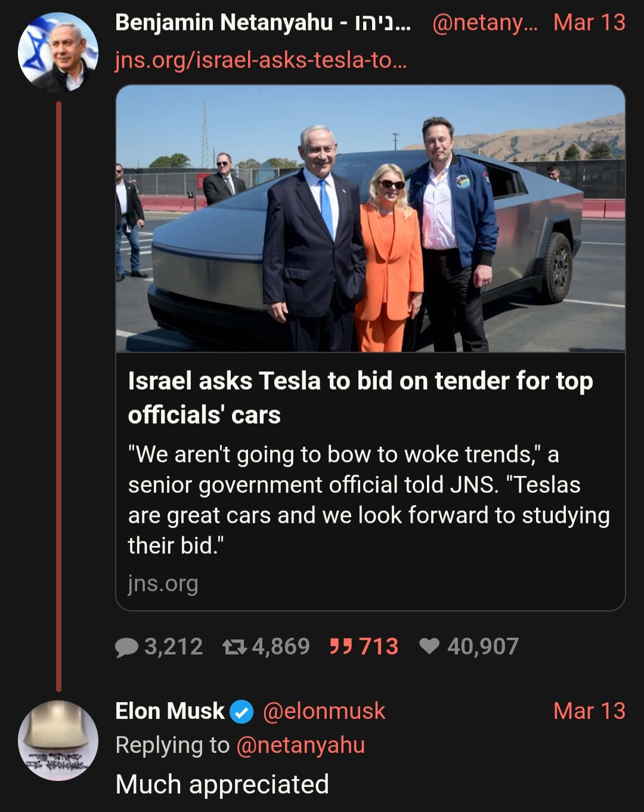The image size is (644, 812).
Task: Click the jns.org source label in card
Action: [163, 583]
